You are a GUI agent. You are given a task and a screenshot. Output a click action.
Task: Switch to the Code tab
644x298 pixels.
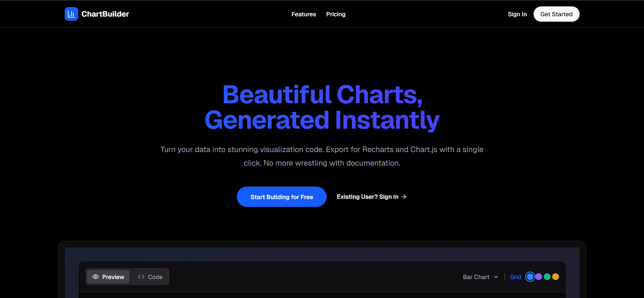[150, 277]
